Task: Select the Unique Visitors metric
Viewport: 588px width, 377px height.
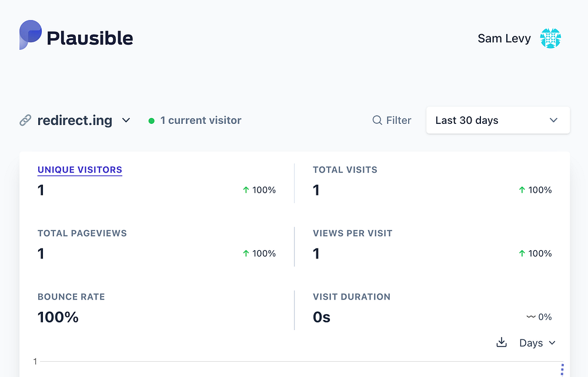Action: pos(80,170)
